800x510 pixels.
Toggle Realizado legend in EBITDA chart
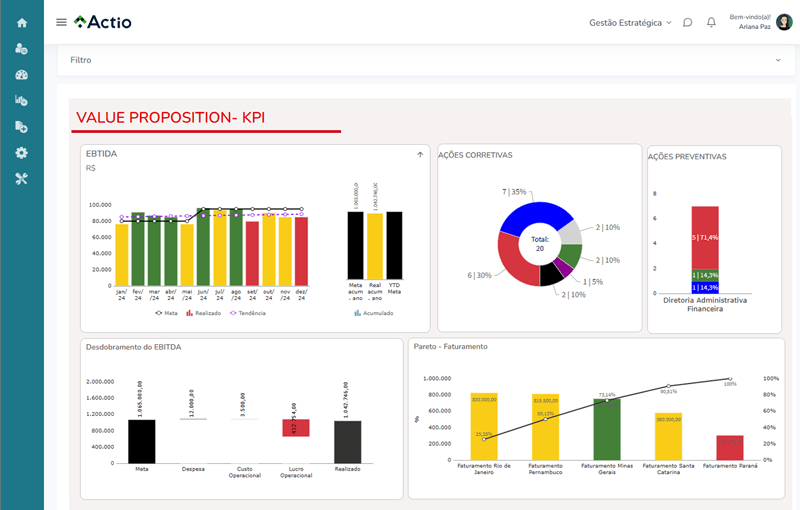[204, 313]
